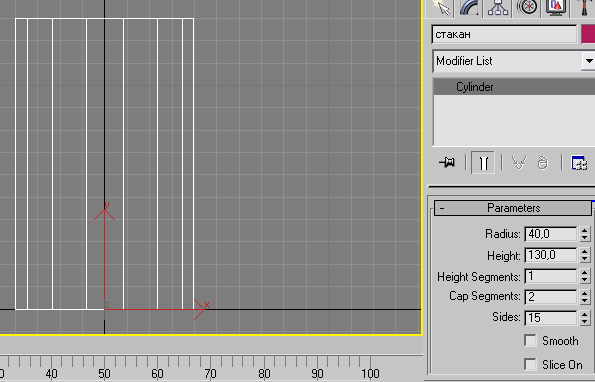This screenshot has height=382, width=595.
Task: Open Configure Modifier Sets icon
Action: [579, 163]
